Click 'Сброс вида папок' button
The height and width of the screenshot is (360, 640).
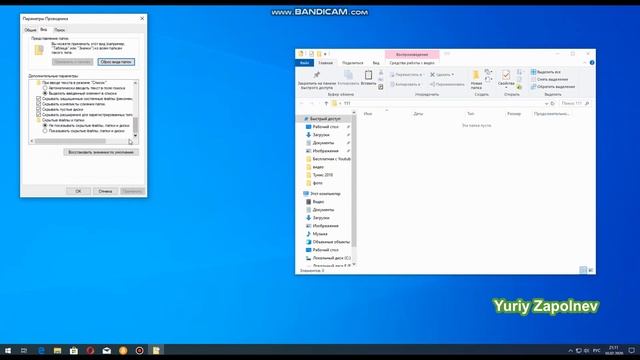point(116,62)
